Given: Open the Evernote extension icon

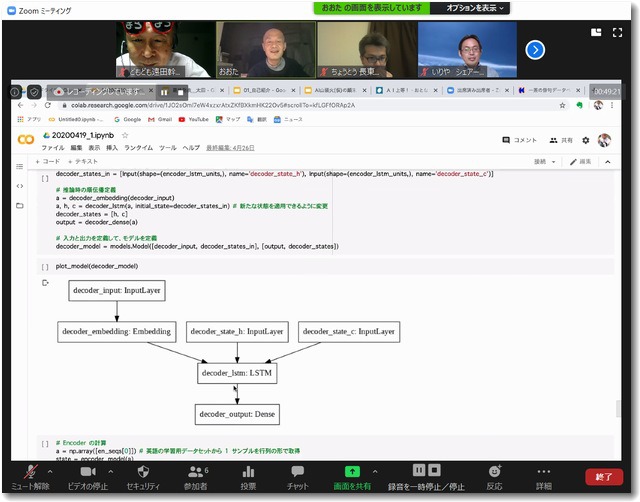Looking at the screenshot, I should coord(579,105).
